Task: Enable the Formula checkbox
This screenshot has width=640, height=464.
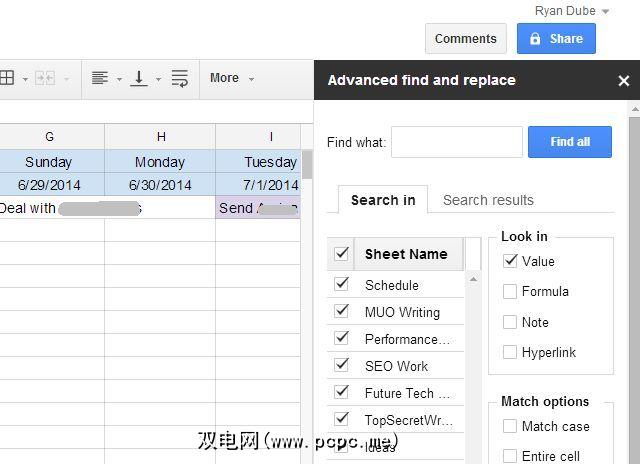Action: [x=510, y=291]
